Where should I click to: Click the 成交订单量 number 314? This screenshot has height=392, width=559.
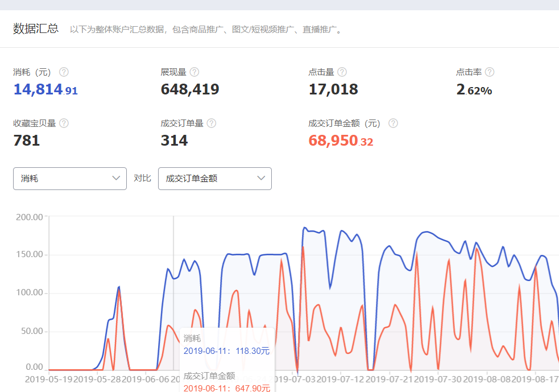pyautogui.click(x=174, y=141)
